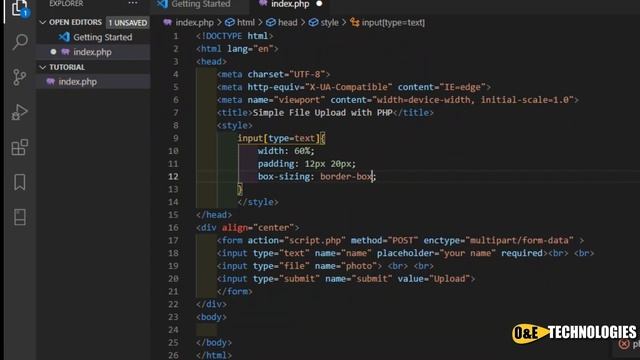Click 'X-UA-Compatible' value on line 5
Screen dimensions: 640x360
pos(349,87)
